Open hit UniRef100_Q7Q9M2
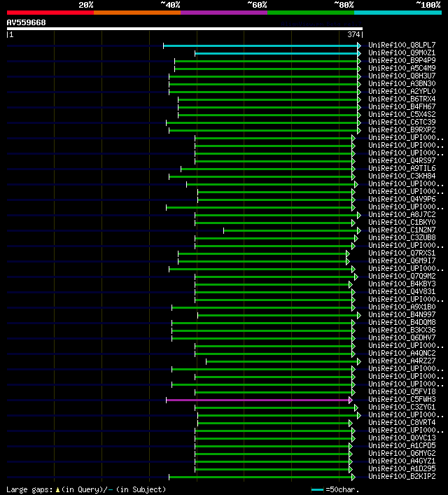Image resolution: width=448 pixels, height=495 pixels. (402, 276)
